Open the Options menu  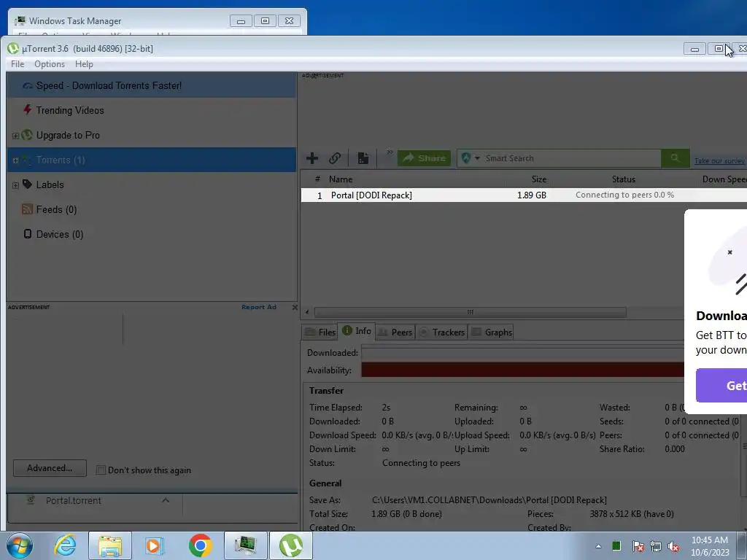click(50, 64)
